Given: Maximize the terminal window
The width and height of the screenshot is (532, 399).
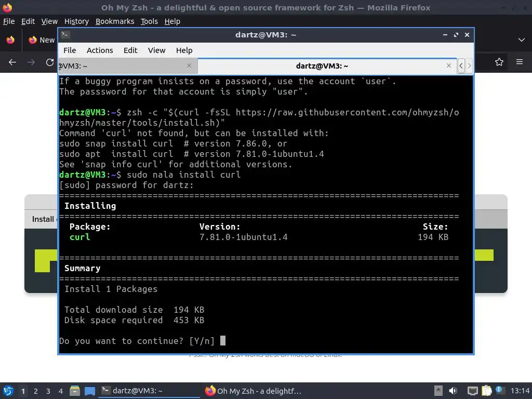Looking at the screenshot, I should 456,35.
